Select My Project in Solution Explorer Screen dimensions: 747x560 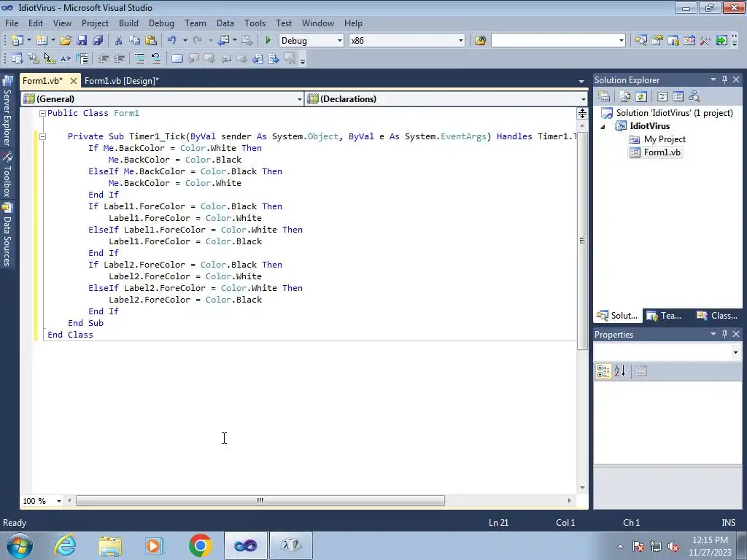pos(665,139)
